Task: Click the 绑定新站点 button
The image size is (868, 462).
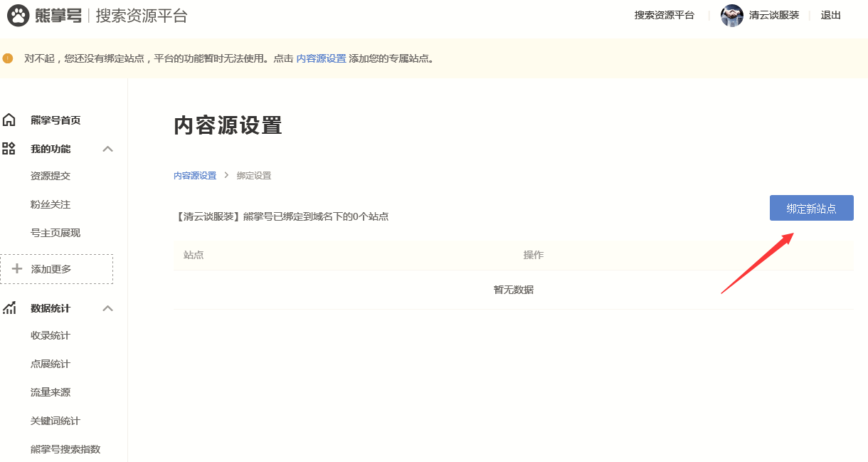Action: coord(811,209)
